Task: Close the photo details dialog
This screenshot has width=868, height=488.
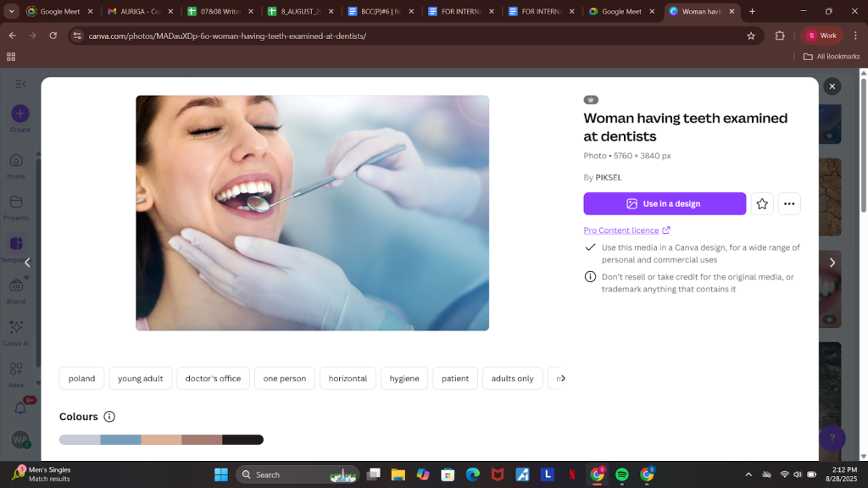Action: [x=832, y=86]
